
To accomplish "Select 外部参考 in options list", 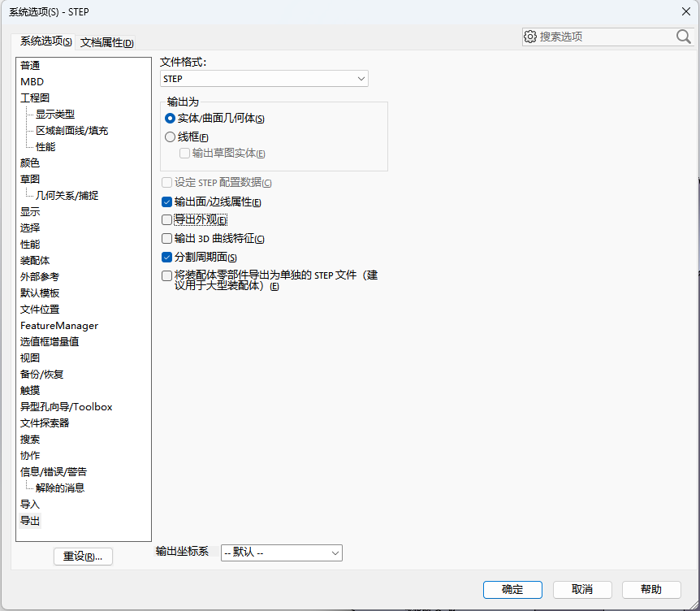I will 40,276.
